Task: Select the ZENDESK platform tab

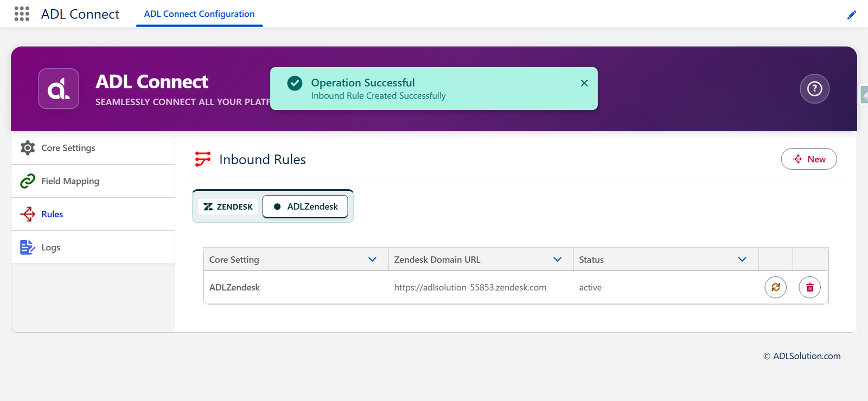Action: pos(228,206)
